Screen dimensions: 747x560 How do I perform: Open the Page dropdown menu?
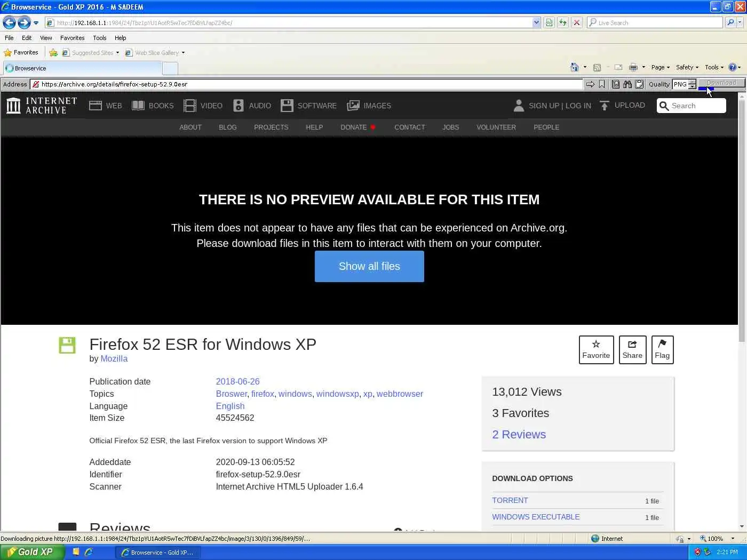coord(661,67)
